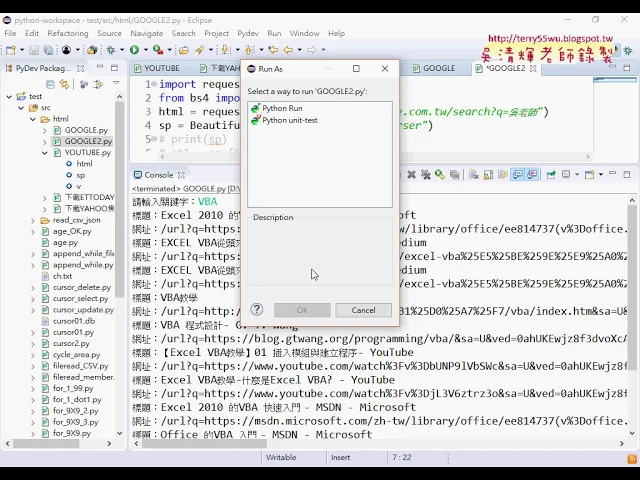The image size is (640, 480).
Task: Click the Save All toolbar icon
Action: pyautogui.click(x=48, y=50)
